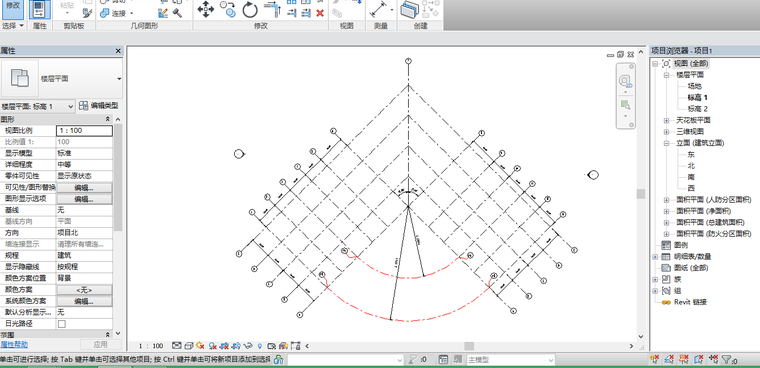Viewport: 760px width, 368px height.
Task: Open the 场地 site plan view
Action: (695, 86)
